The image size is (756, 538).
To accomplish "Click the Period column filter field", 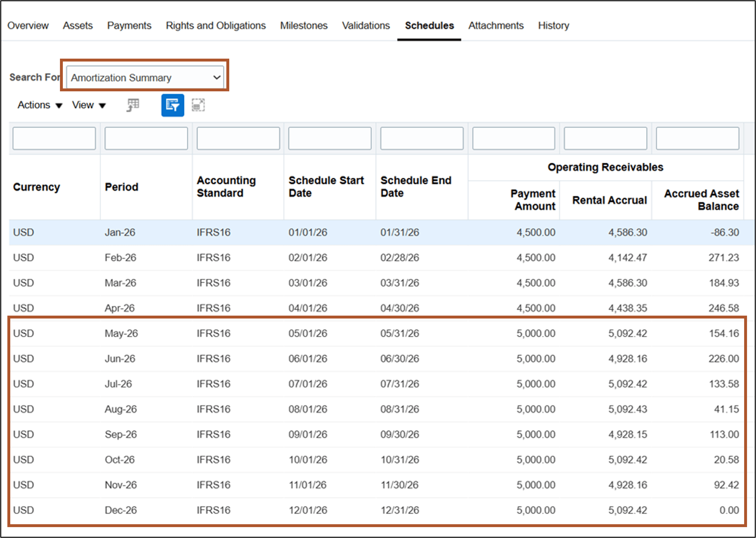I will point(146,138).
